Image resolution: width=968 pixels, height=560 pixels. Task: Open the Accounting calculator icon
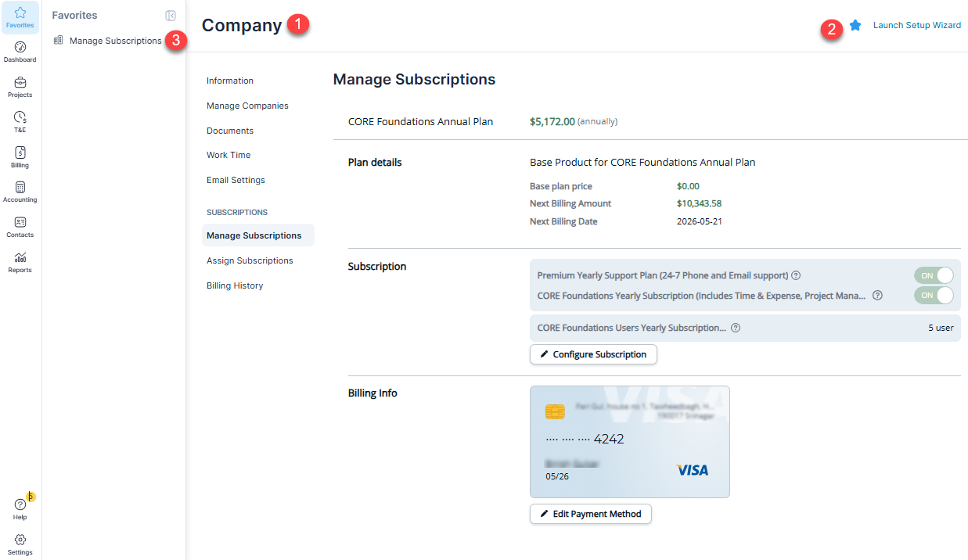tap(20, 187)
